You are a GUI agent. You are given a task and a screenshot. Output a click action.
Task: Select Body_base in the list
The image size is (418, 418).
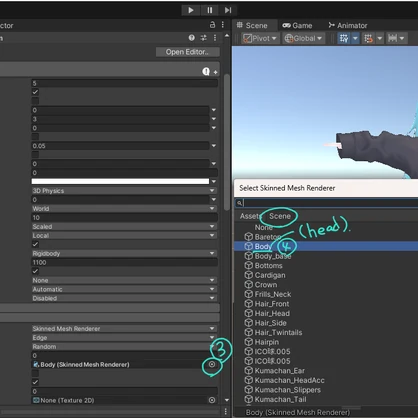point(326,256)
